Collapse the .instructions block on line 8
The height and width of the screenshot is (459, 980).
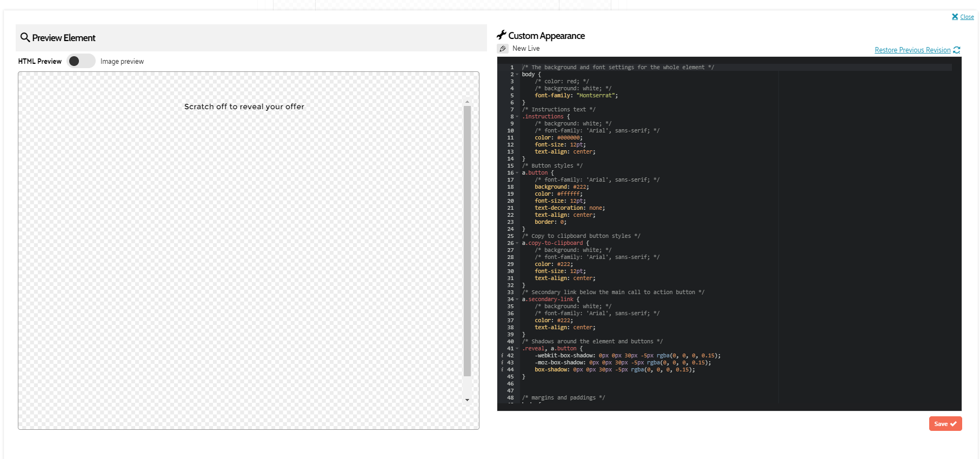pos(517,117)
